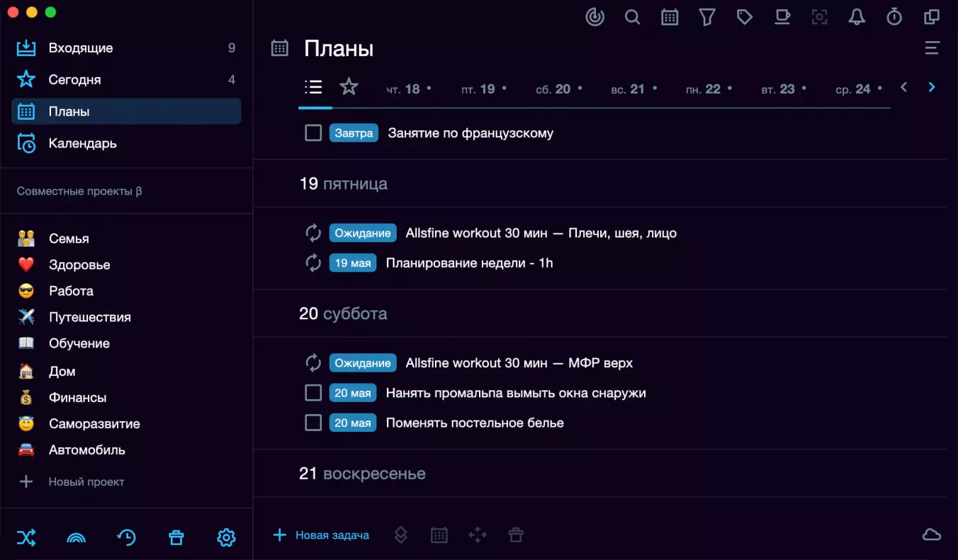Switch to the starred tab

pyautogui.click(x=349, y=87)
